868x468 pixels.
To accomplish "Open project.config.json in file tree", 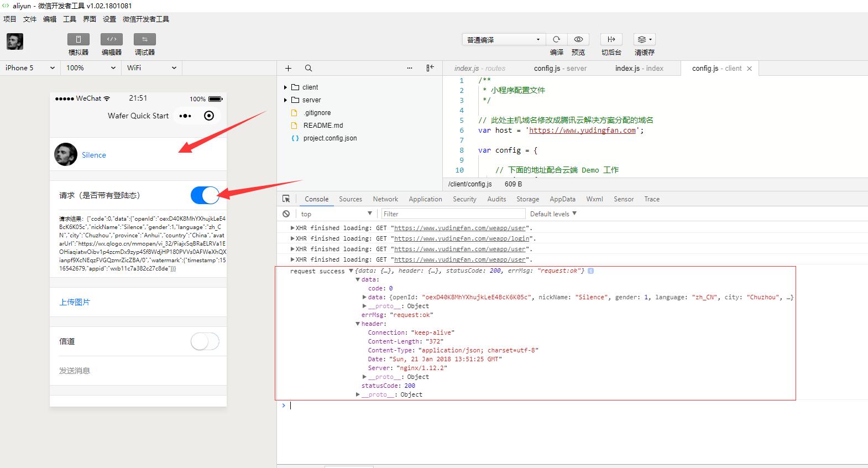I will 330,138.
